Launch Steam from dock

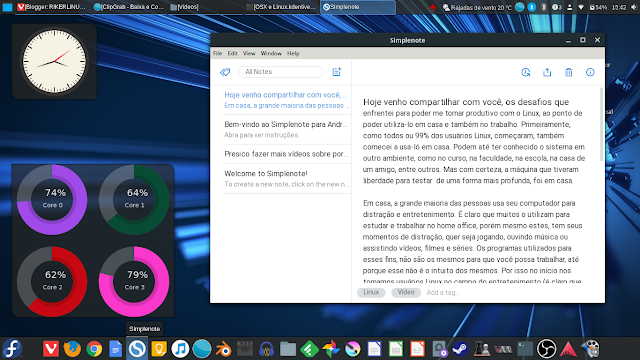tap(460, 349)
